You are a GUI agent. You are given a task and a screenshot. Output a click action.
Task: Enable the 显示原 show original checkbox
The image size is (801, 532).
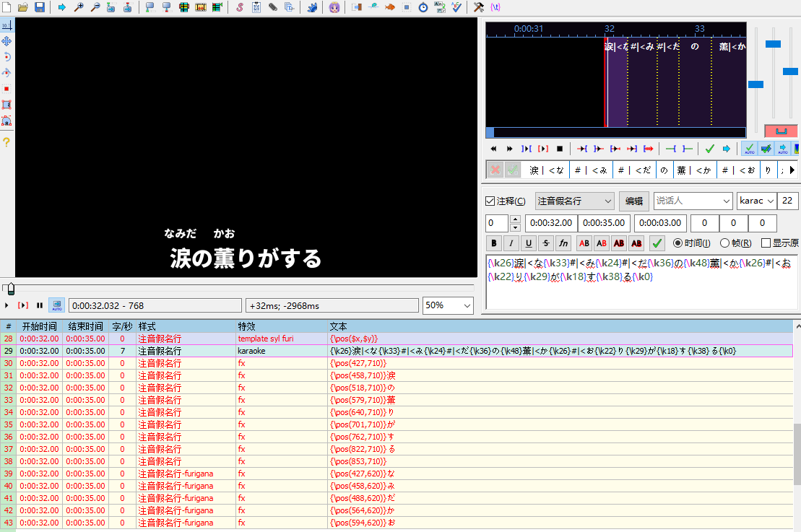point(766,243)
